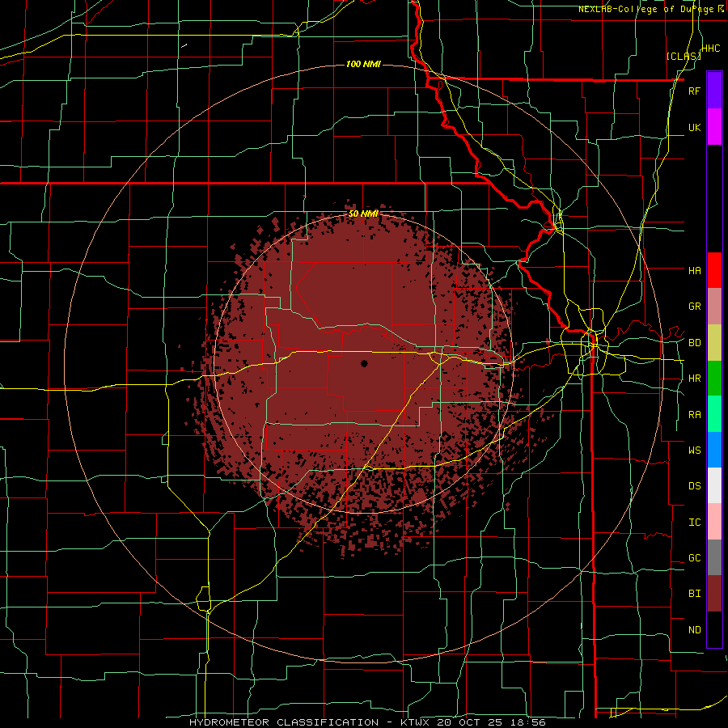Click the WS legend label
Screen dimensions: 728x728
click(x=694, y=450)
